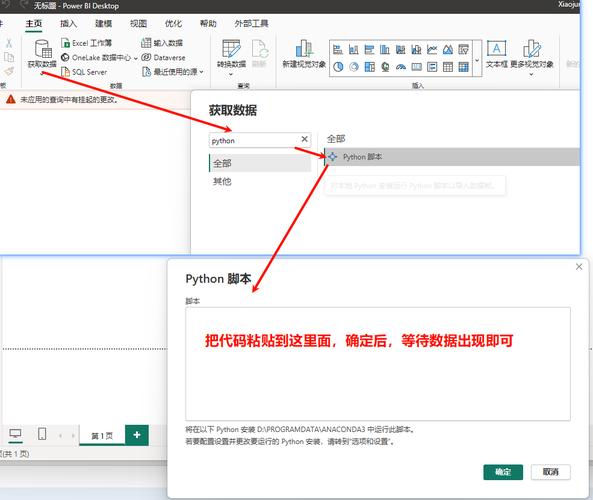Image resolution: width=593 pixels, height=500 pixels.
Task: Insert a clustered bar chart visual
Action: click(x=369, y=49)
